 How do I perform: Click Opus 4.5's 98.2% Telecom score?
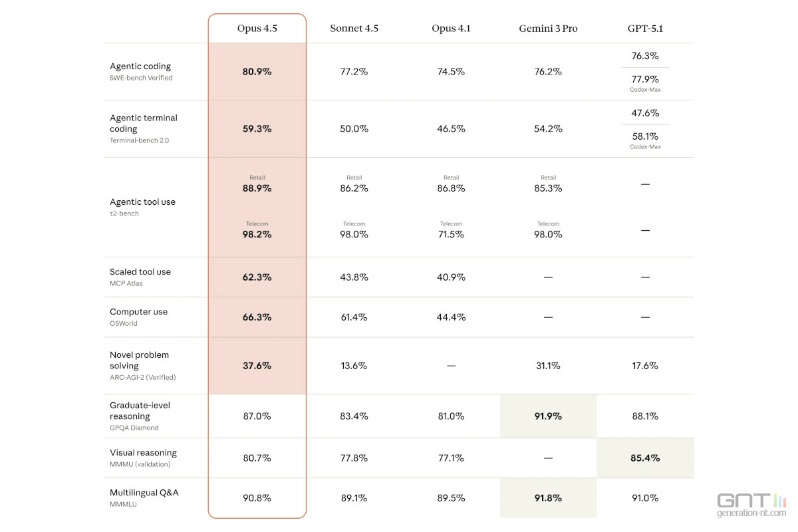(x=257, y=234)
